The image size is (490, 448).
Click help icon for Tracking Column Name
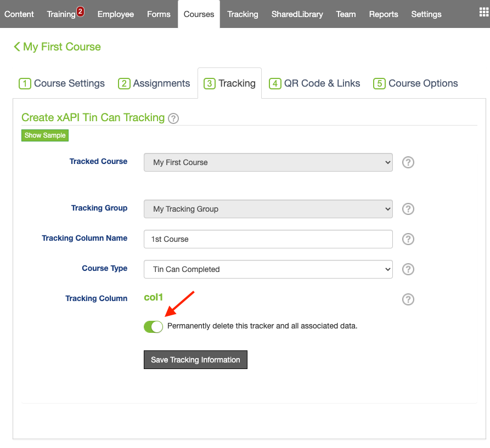pyautogui.click(x=408, y=239)
